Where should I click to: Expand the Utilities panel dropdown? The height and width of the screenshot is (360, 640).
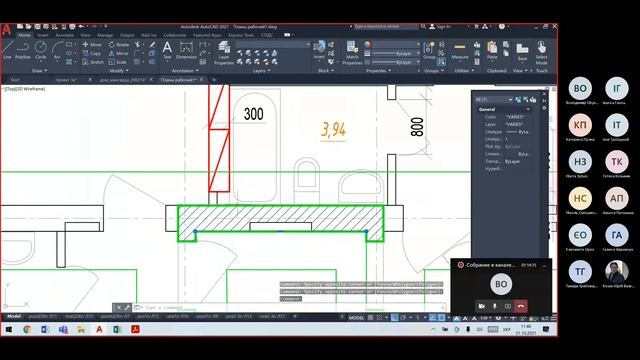tap(464, 71)
